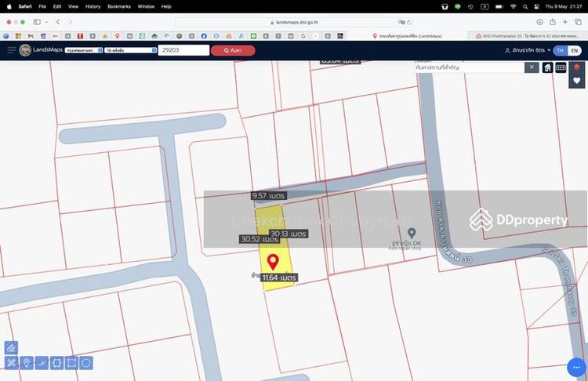
Task: Open the map layers panel
Action: (x=577, y=67)
